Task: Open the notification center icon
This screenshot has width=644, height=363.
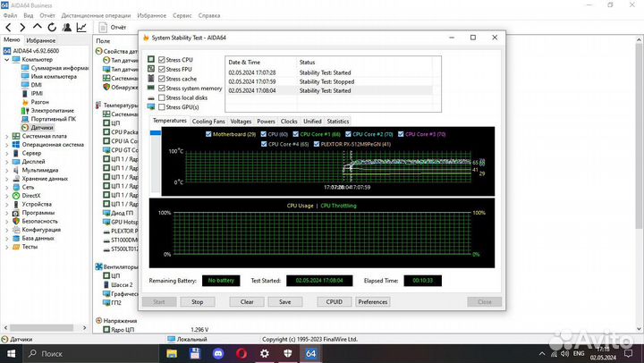Action: (x=629, y=353)
